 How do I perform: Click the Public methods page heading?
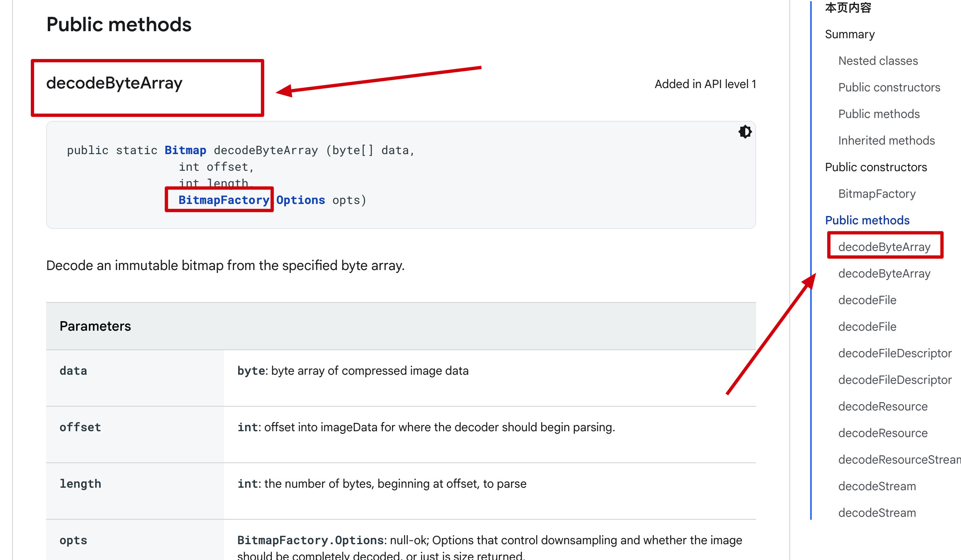119,25
